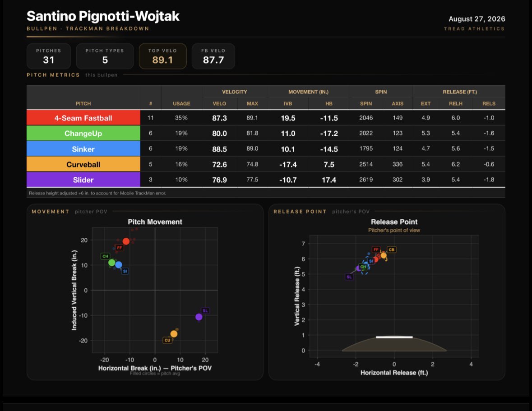532x411 pixels.
Task: Click the sinker max velo 89.0
Action: point(252,148)
